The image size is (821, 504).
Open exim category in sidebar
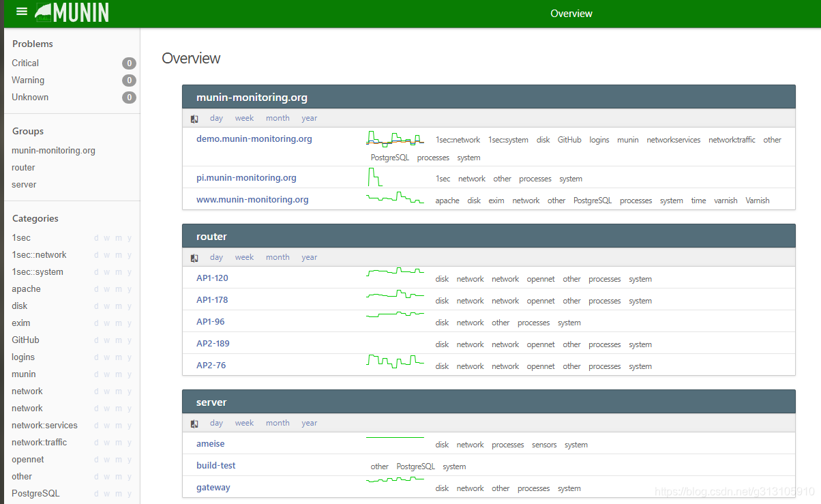click(21, 323)
